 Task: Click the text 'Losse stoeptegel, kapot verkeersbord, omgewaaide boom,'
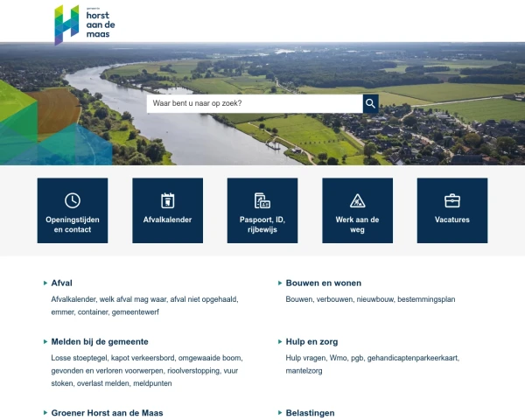click(x=147, y=358)
